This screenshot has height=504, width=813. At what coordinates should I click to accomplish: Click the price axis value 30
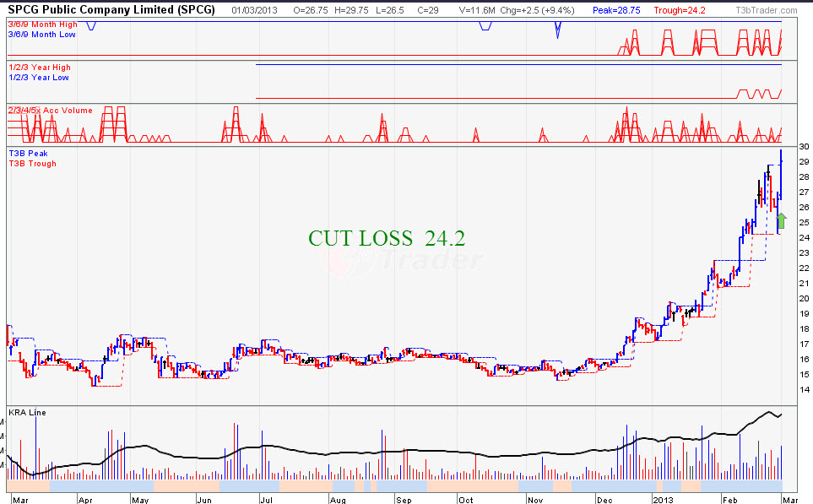pos(805,147)
